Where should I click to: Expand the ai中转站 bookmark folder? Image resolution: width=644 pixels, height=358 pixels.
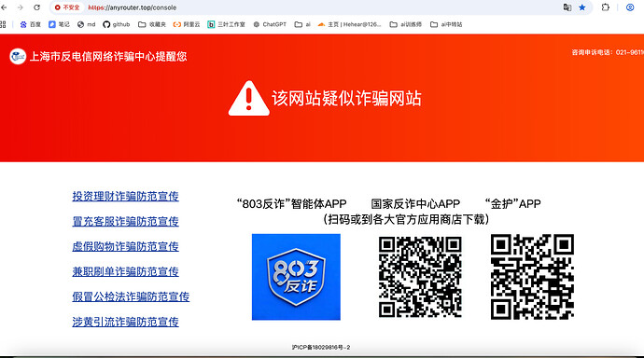point(446,24)
